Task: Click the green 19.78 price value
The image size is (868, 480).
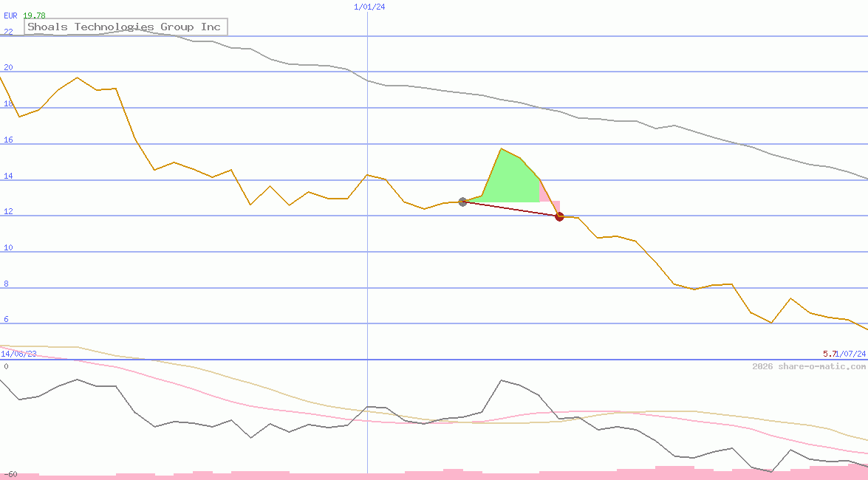Action: (34, 16)
